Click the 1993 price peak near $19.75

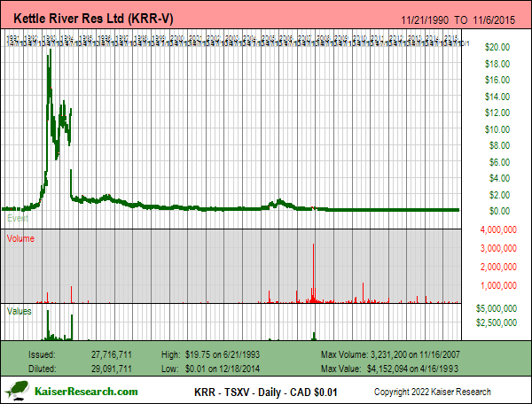51,50
